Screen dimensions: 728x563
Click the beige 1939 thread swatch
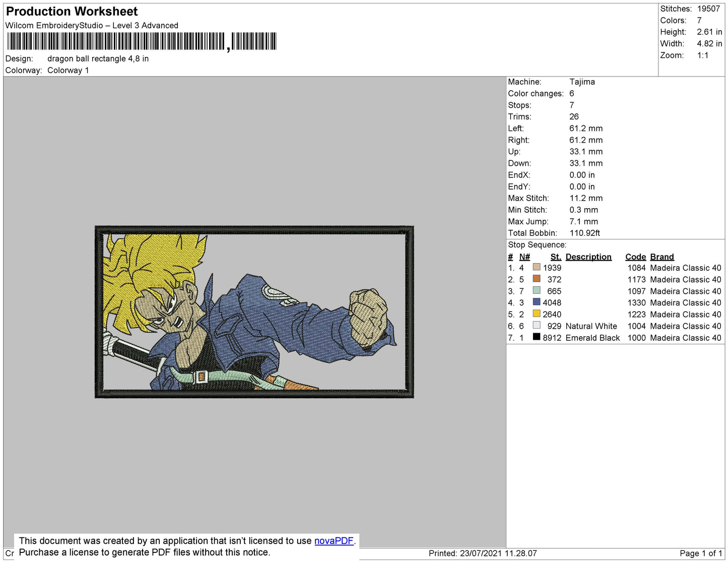537,267
